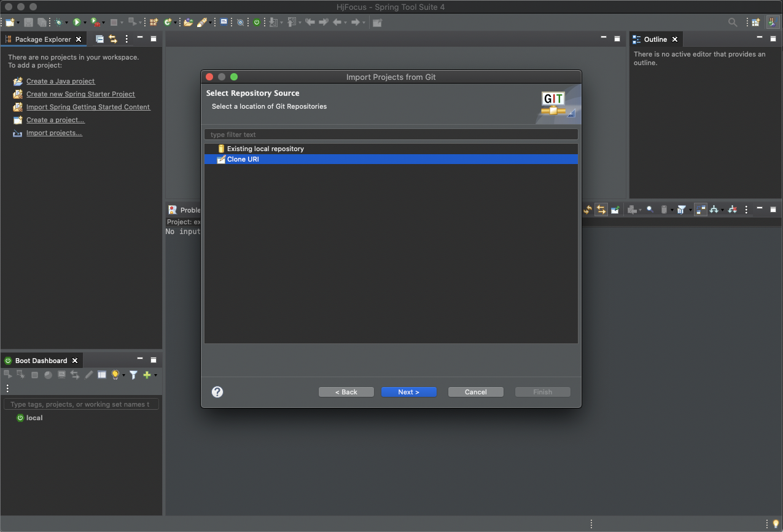
Task: Open Package Explorer view menu (three dots)
Action: pos(127,39)
